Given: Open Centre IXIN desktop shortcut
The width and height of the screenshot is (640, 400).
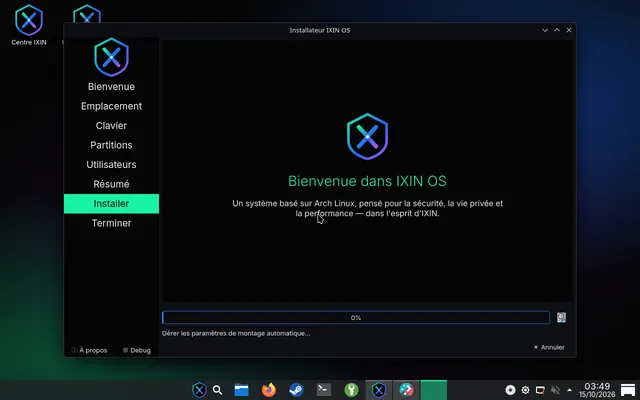Looking at the screenshot, I should [29, 25].
